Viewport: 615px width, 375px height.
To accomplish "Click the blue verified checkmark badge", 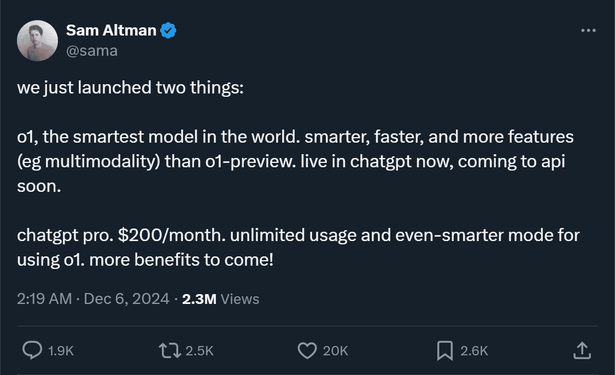I will click(168, 30).
